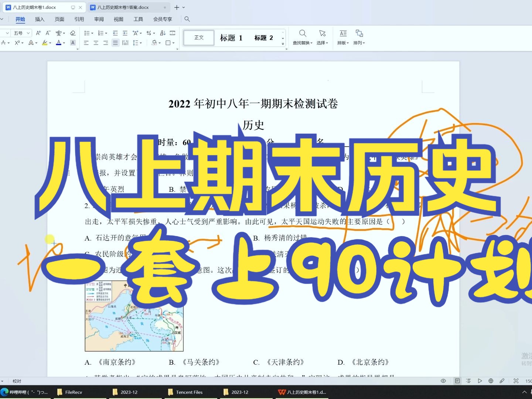Click the strikethrough A icon

point(3,43)
